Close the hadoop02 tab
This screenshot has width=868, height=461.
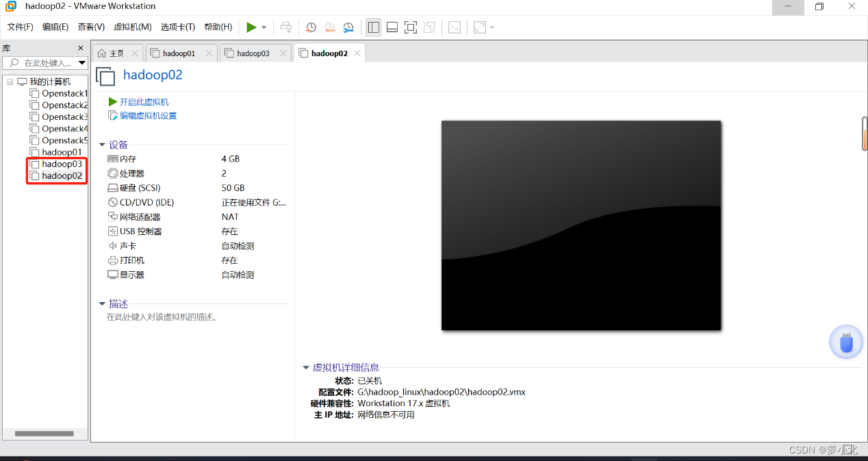click(357, 53)
